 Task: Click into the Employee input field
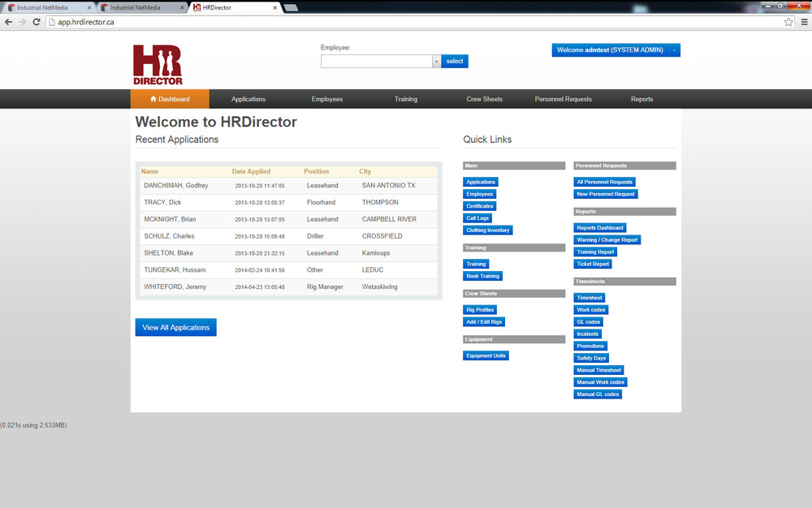[377, 61]
